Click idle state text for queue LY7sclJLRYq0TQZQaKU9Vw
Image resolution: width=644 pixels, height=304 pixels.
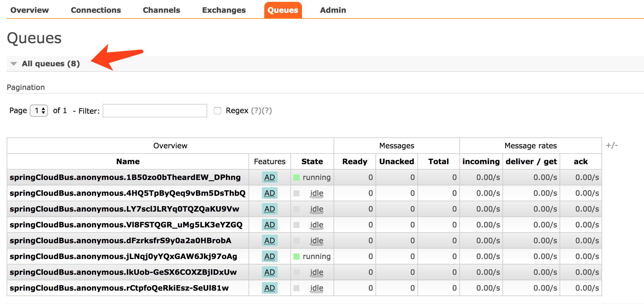pos(317,209)
